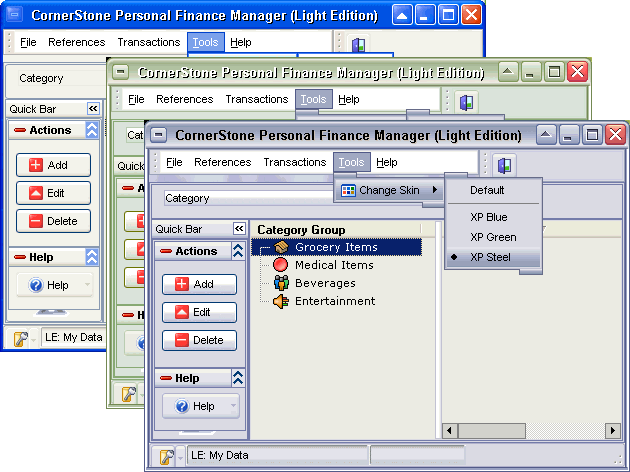Click the horizontal scrollbar thumb
Viewport: 630px width, 472px height.
[491, 431]
